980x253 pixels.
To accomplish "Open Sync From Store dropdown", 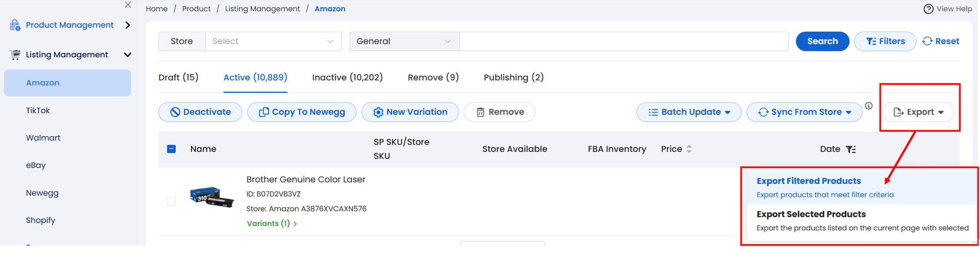I will point(804,112).
